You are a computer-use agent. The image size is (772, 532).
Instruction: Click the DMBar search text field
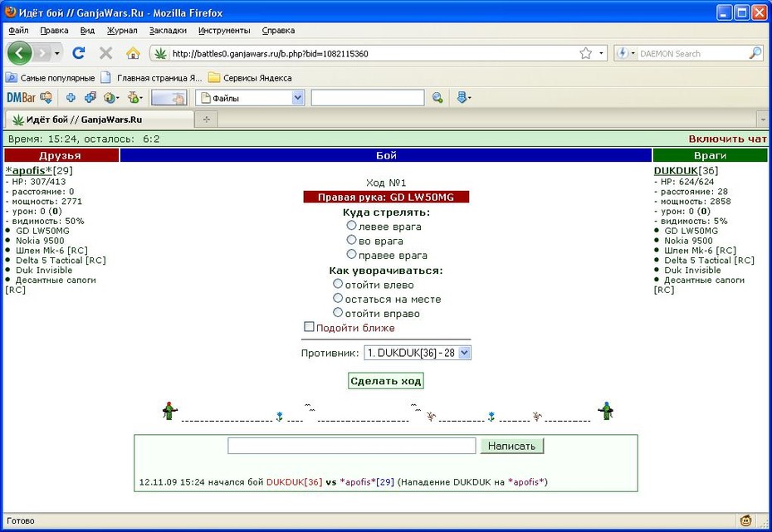[x=367, y=98]
